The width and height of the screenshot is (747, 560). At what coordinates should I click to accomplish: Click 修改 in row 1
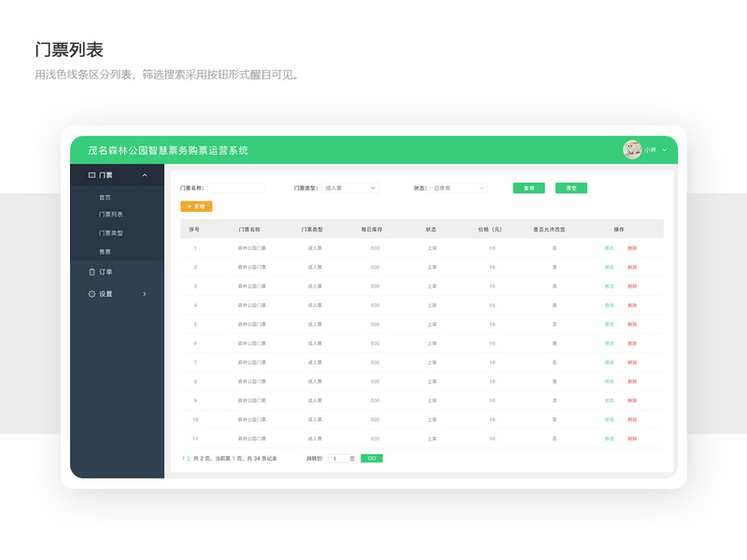[x=610, y=248]
